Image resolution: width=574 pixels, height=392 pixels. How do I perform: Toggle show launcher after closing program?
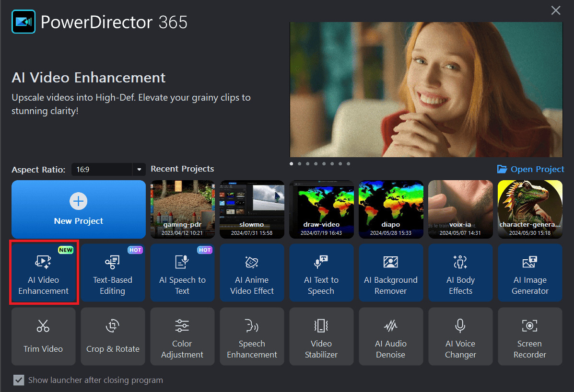19,380
